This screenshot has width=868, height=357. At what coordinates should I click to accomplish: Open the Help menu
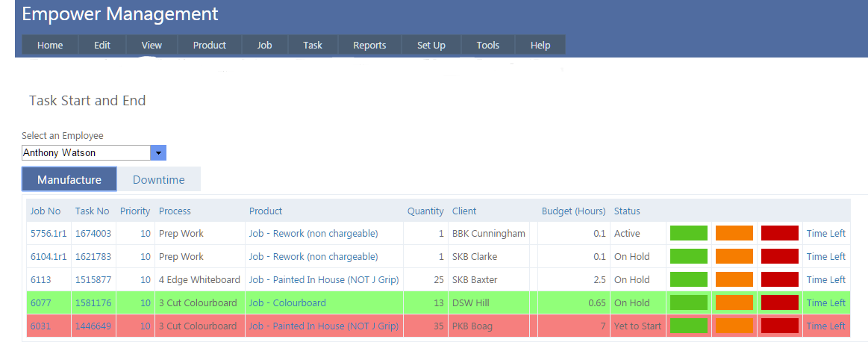coord(540,45)
